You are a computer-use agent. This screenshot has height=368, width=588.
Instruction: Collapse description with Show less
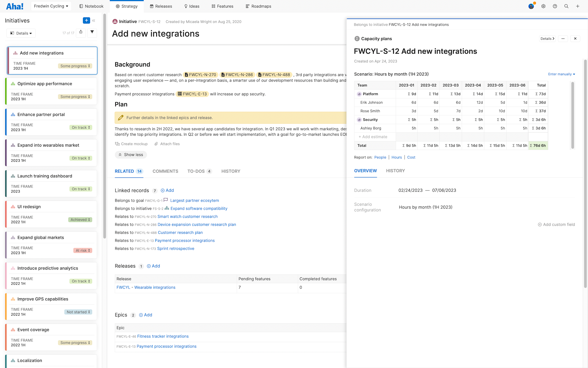click(x=131, y=155)
